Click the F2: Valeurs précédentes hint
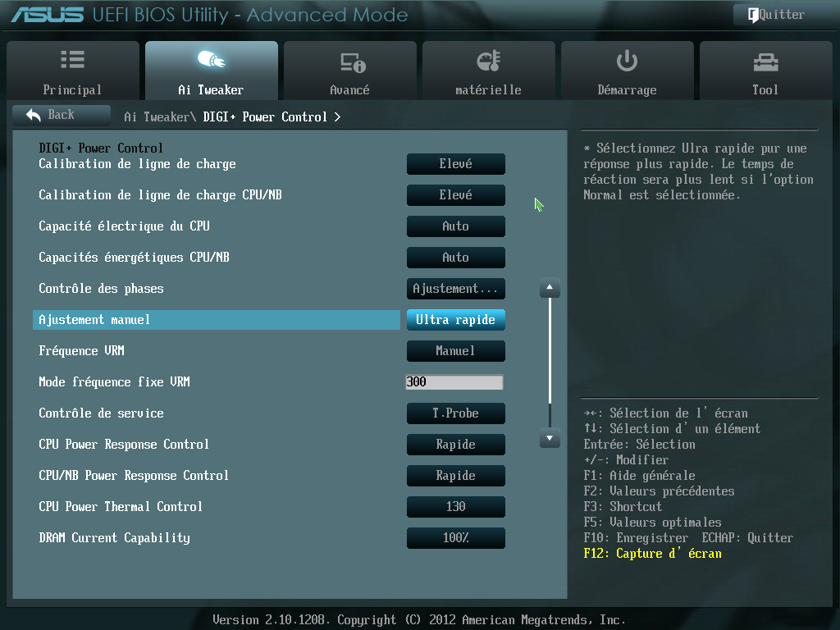 (x=659, y=491)
